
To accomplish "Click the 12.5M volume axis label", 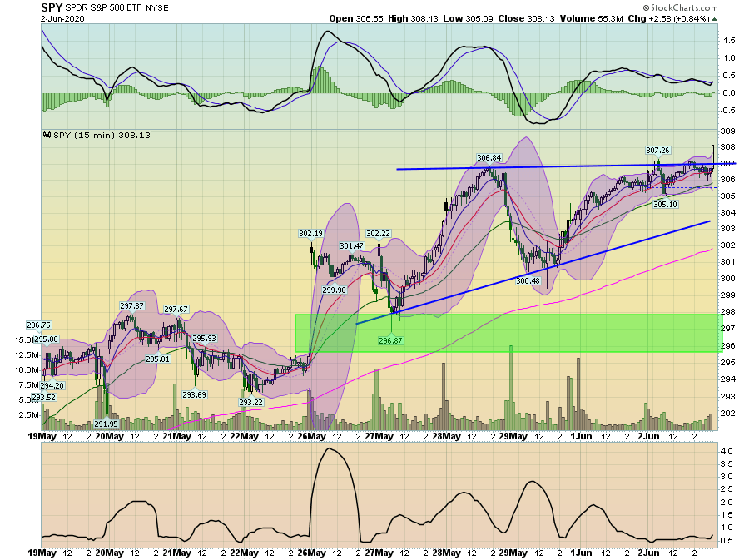I will 27,355.
